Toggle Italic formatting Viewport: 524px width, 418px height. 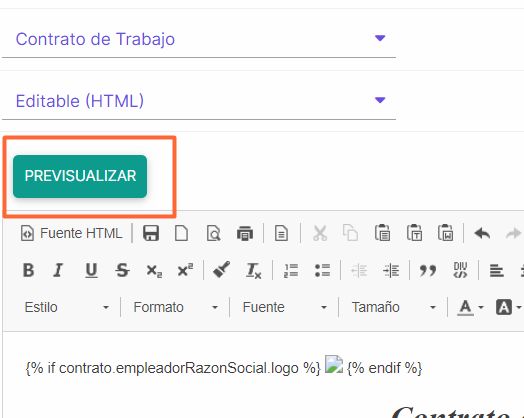58,270
